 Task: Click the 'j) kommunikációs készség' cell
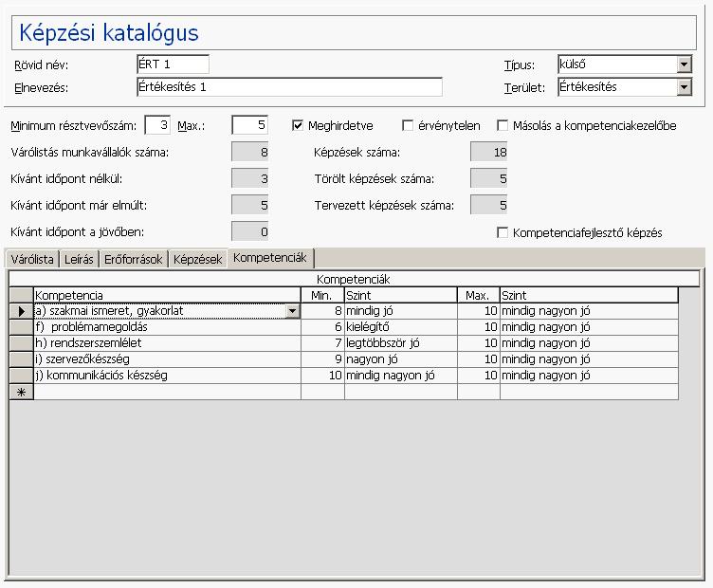(x=167, y=376)
